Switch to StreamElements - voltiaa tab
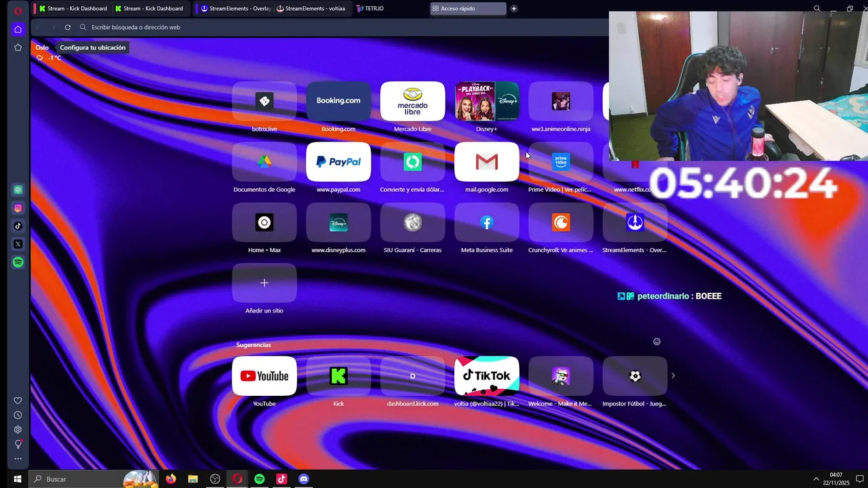The width and height of the screenshot is (868, 488). point(311,9)
